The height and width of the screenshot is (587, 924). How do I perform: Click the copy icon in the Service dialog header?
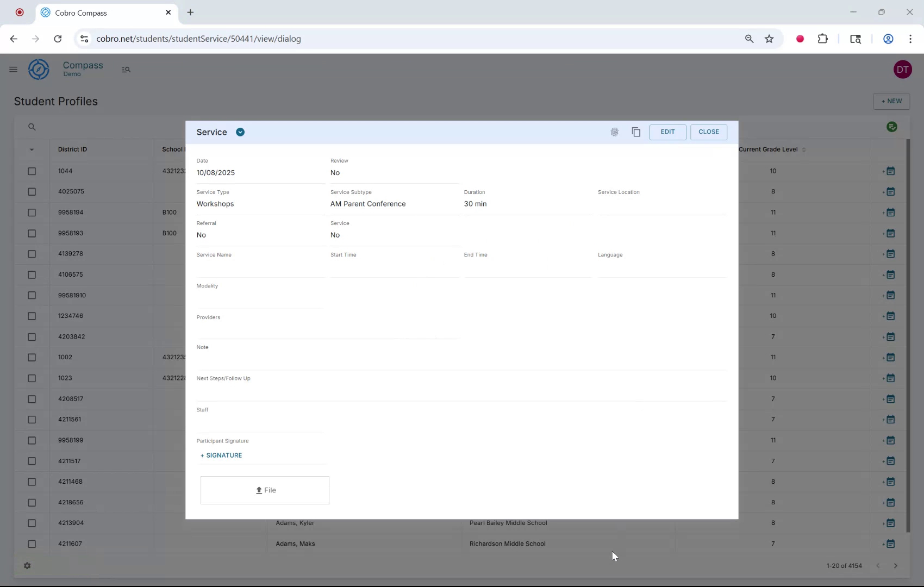pyautogui.click(x=636, y=132)
